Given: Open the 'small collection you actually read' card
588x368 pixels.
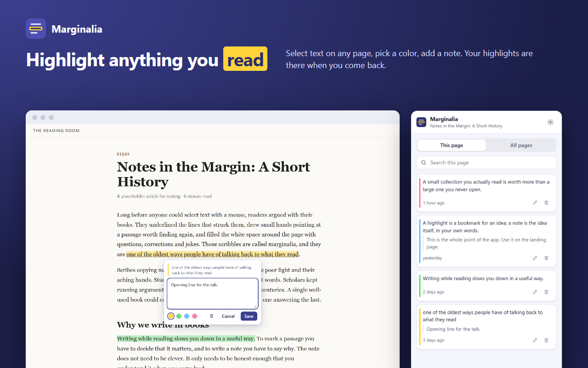Looking at the screenshot, I should pyautogui.click(x=486, y=192).
